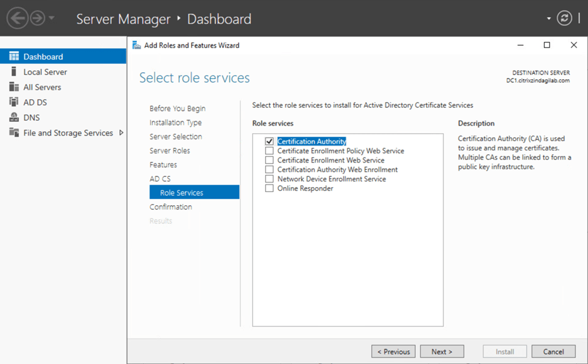Select the Role Services step

(x=194, y=192)
